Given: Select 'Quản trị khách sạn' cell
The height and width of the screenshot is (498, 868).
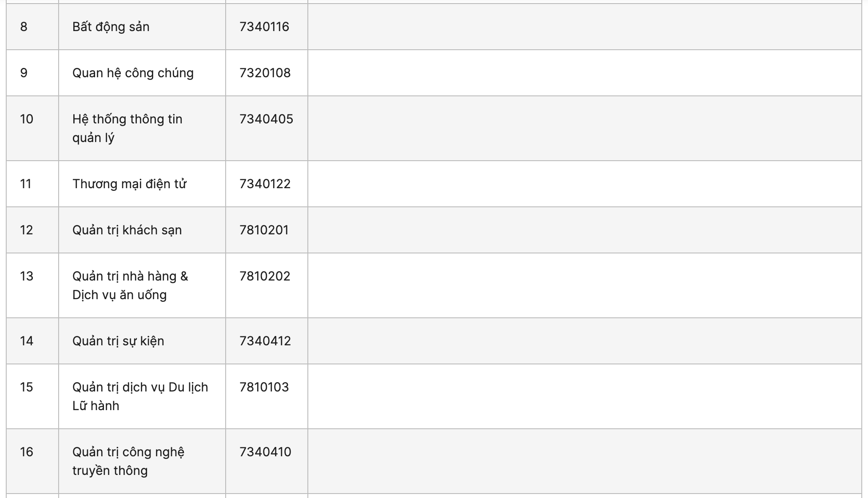Looking at the screenshot, I should 142,230.
